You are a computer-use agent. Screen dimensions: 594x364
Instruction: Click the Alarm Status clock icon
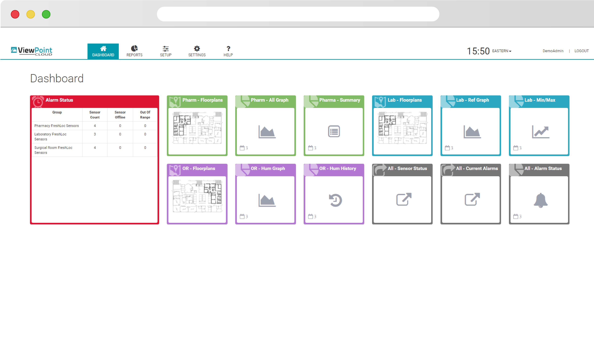tap(38, 102)
